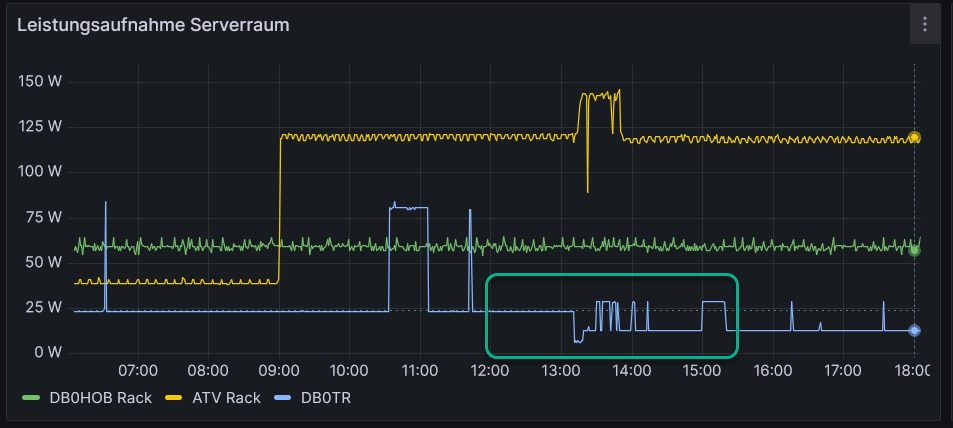The width and height of the screenshot is (953, 428).
Task: Click the 13:00 time axis label
Action: [561, 370]
